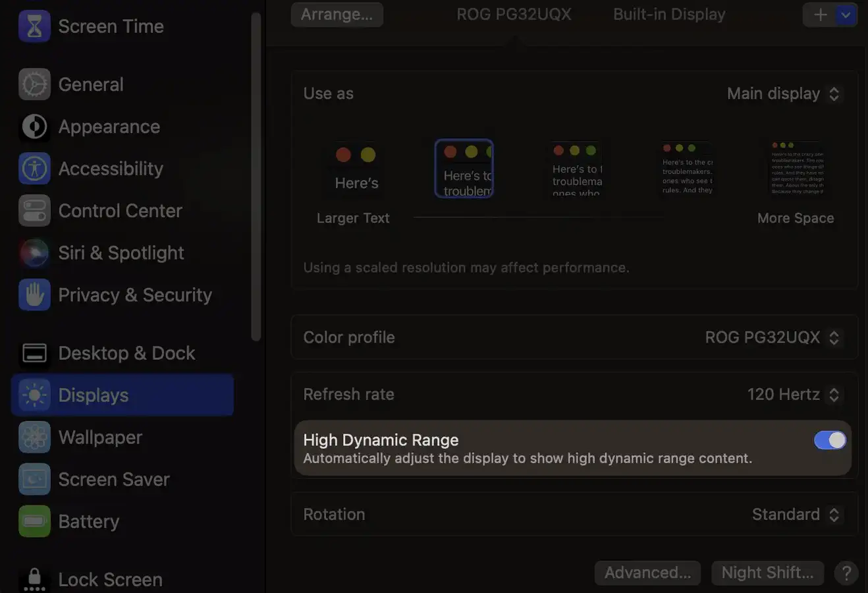Select the More Space resolution thumbnail
This screenshot has height=593, width=868.
click(x=797, y=169)
